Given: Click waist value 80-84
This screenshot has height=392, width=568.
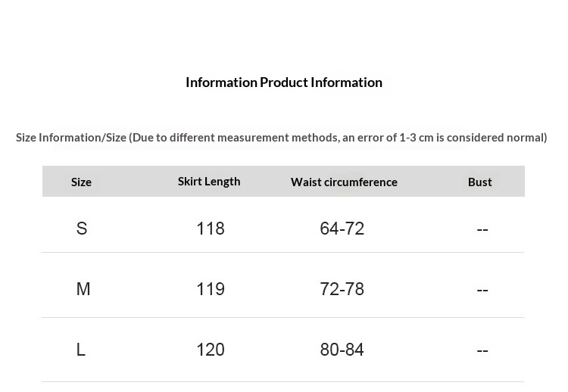Looking at the screenshot, I should pos(342,350).
